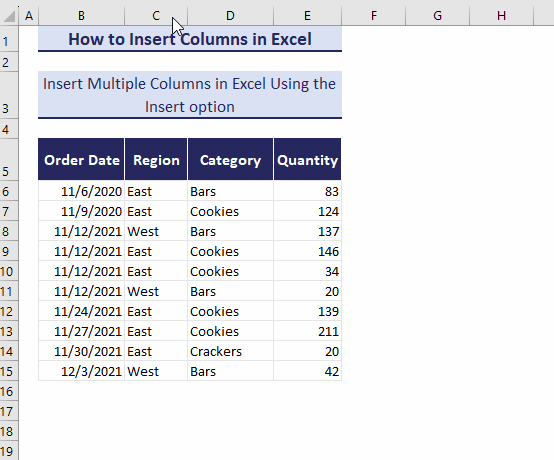
Task: Select the 'Region' header cell
Action: click(156, 159)
